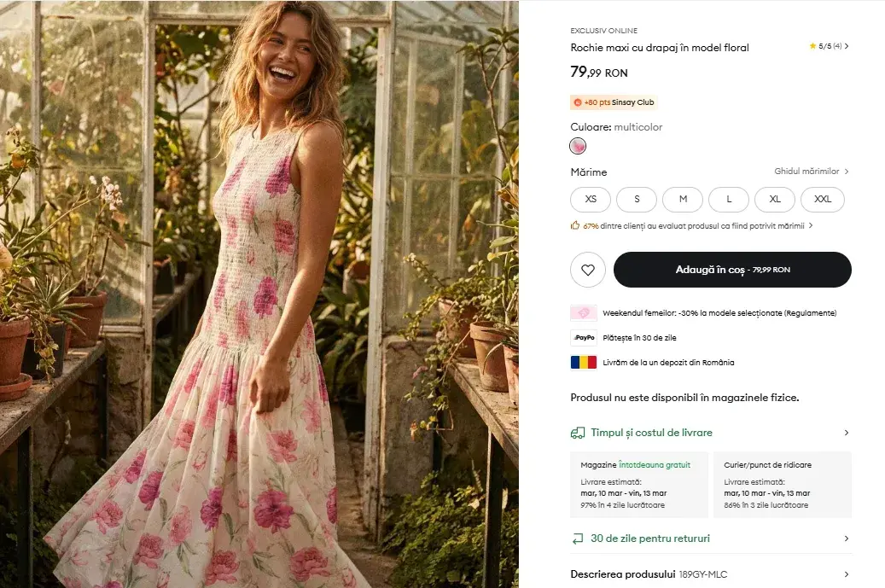Click the PayPo payment logo
This screenshot has height=588, width=885.
(x=584, y=337)
